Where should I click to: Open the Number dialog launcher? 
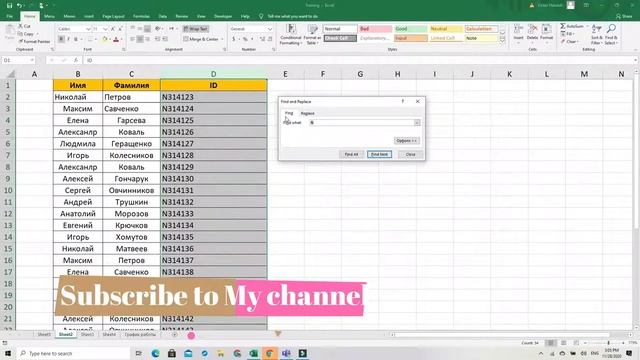click(273, 49)
